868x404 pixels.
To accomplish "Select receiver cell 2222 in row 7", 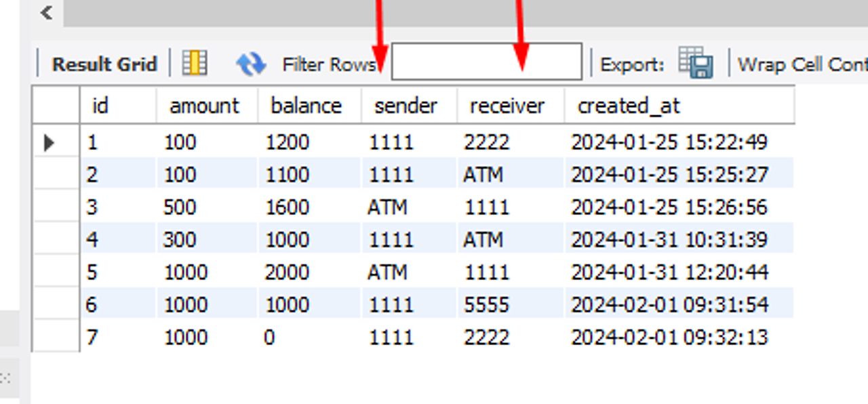I will pos(511,338).
